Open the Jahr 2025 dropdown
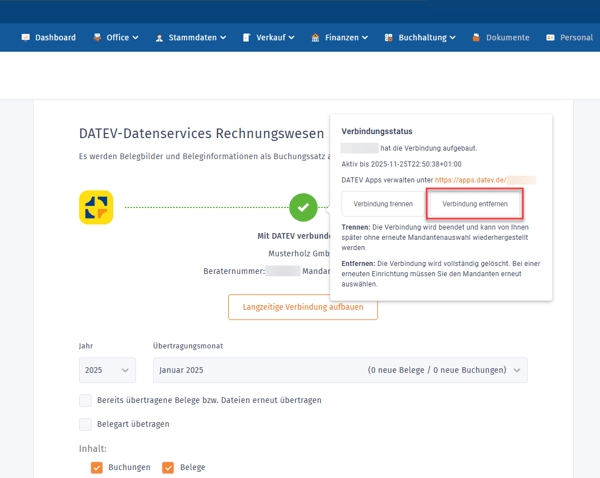The image size is (600, 478). (107, 370)
